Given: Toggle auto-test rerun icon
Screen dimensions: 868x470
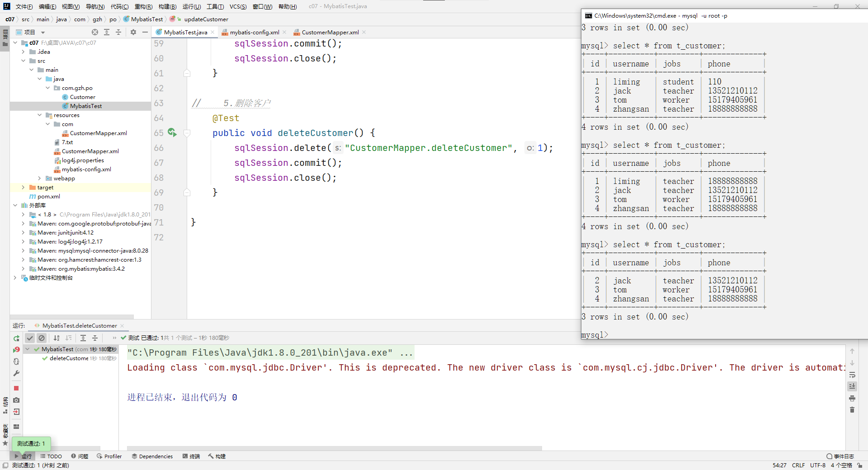Looking at the screenshot, I should [16, 362].
